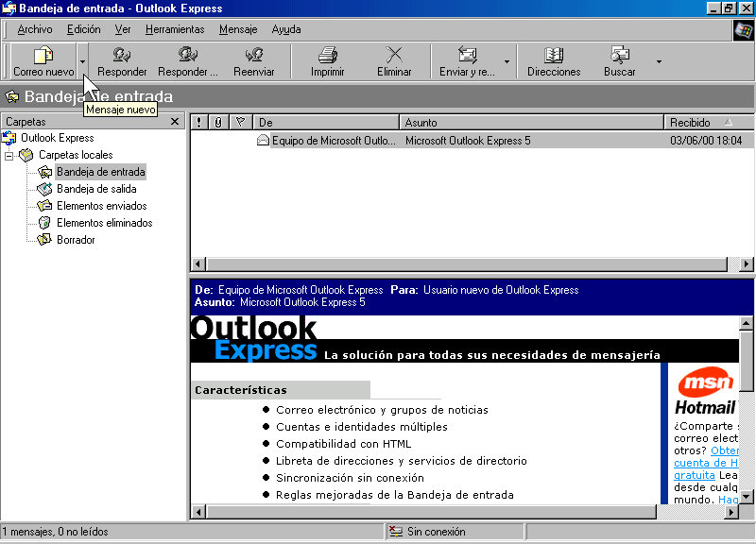This screenshot has height=544, width=756.
Task: Click the Cuentas e identidades múltiples text
Action: pyautogui.click(x=362, y=427)
